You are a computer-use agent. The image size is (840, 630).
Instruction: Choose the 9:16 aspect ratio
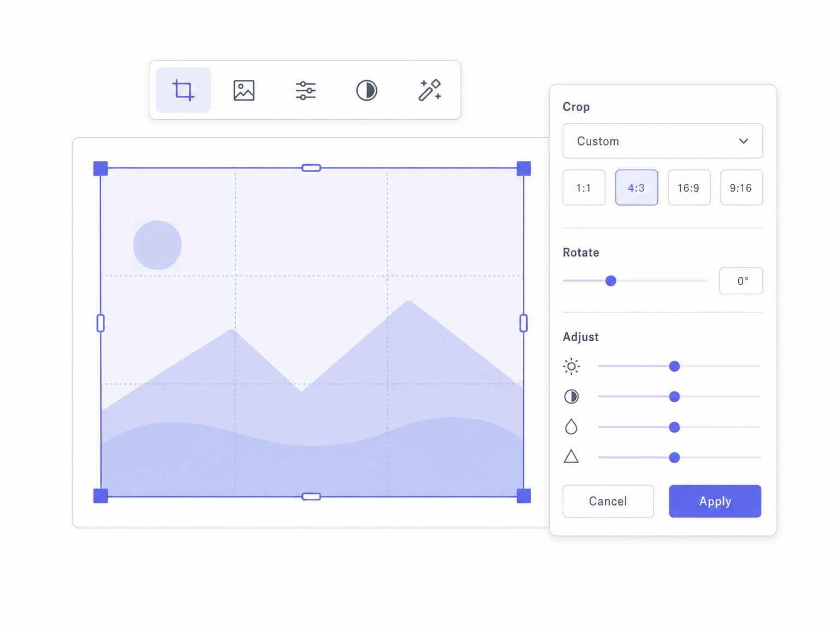(742, 188)
